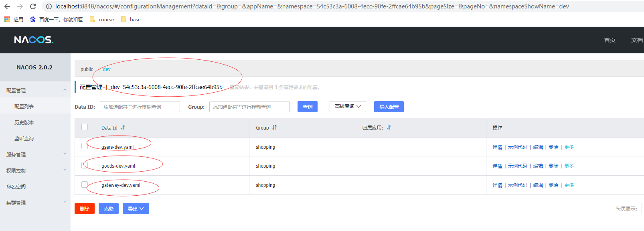This screenshot has height=231, width=644.
Task: Click the namespace ID 54c53c3a text
Action: point(172,87)
